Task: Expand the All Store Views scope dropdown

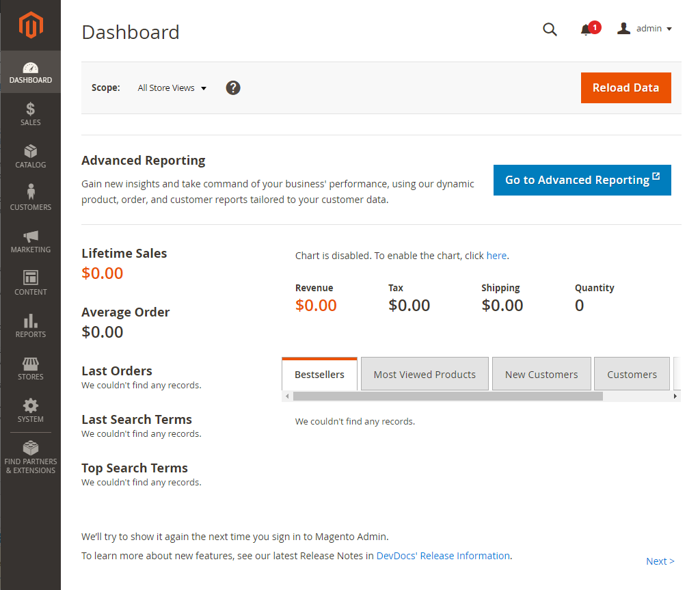Action: click(x=172, y=88)
